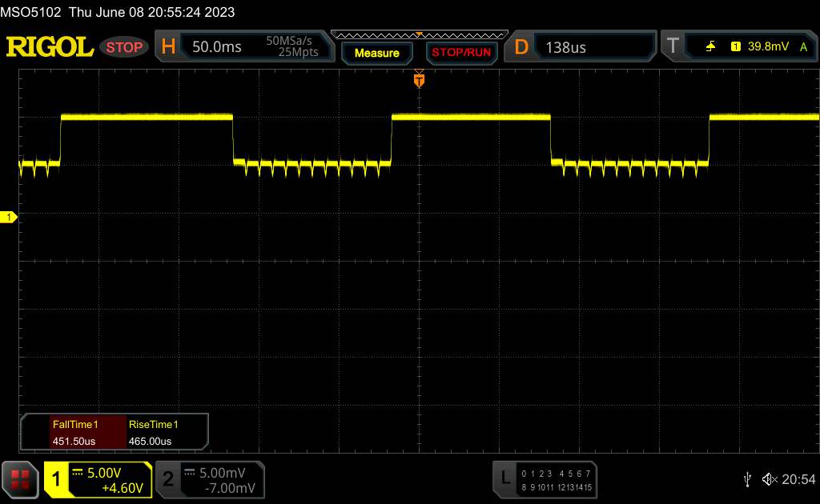Open the trigger T settings icon
820x504 pixels.
(673, 46)
